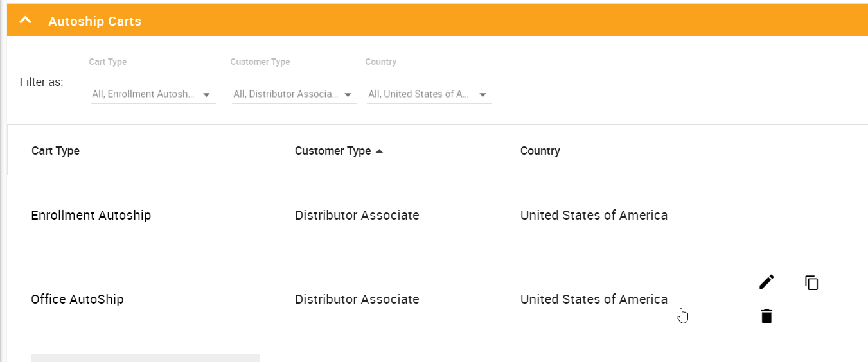Click Distributor Associate in the Enrollment Autoship row
This screenshot has height=362, width=868.
point(357,215)
